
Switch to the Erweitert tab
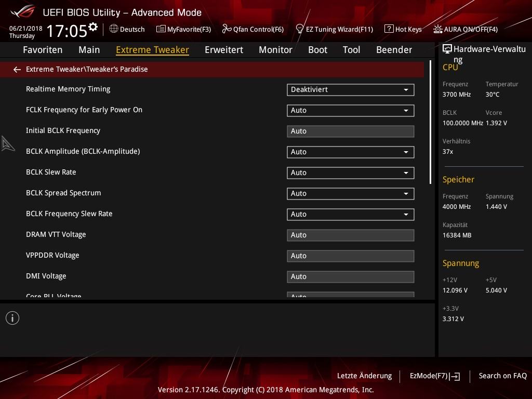224,50
